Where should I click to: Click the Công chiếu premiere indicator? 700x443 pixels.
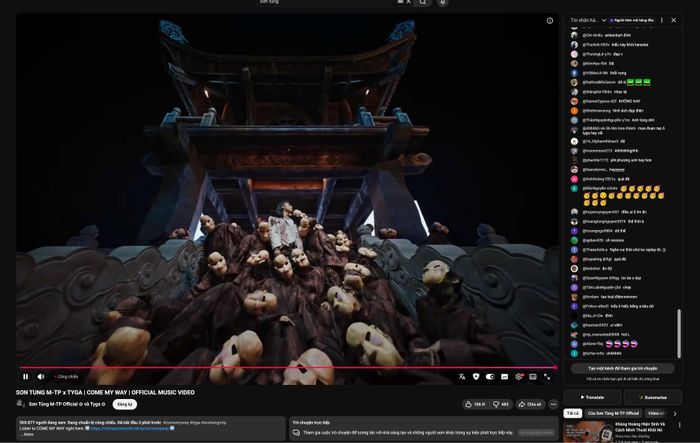pos(66,376)
